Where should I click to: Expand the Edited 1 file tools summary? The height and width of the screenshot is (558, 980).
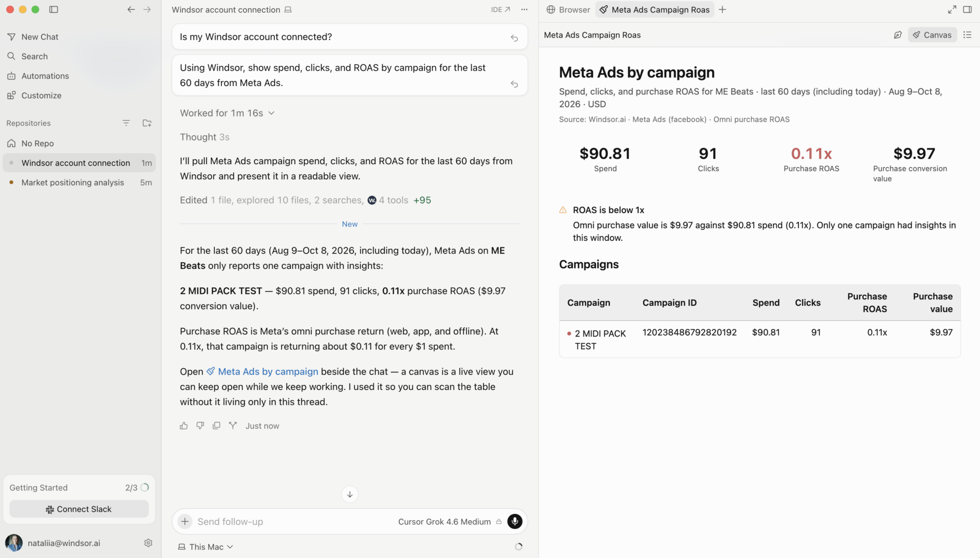point(305,200)
